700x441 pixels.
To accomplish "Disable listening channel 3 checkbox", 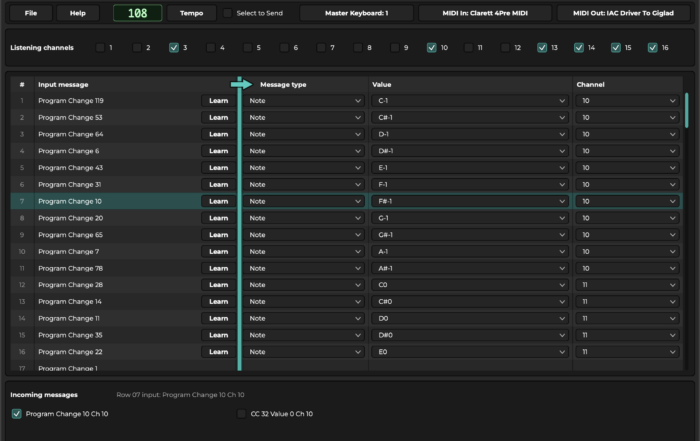I will (174, 48).
